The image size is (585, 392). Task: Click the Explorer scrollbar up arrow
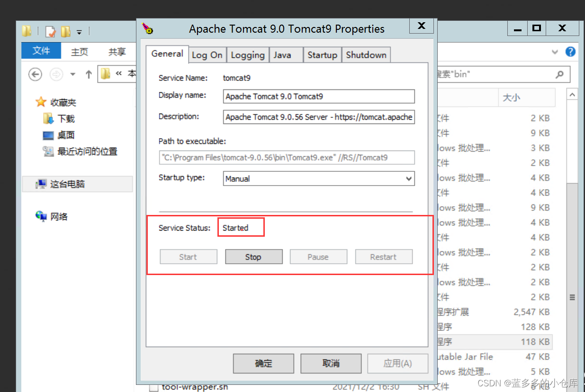click(572, 95)
